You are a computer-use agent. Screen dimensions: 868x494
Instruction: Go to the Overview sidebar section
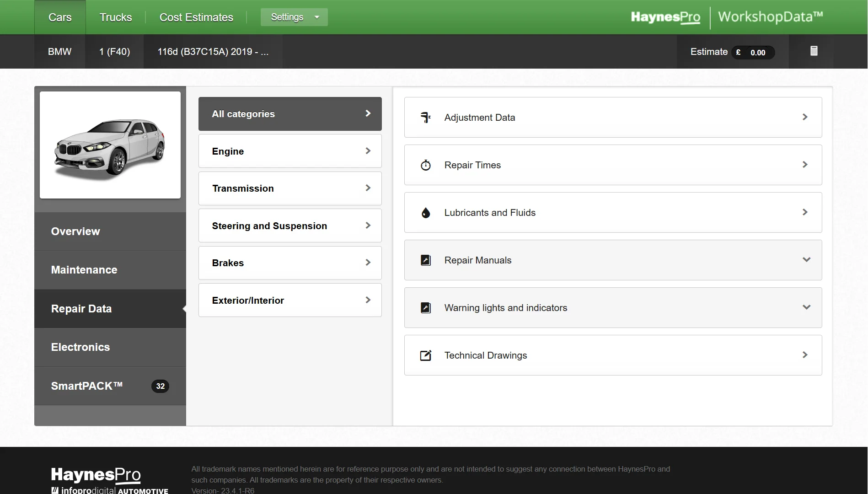110,231
